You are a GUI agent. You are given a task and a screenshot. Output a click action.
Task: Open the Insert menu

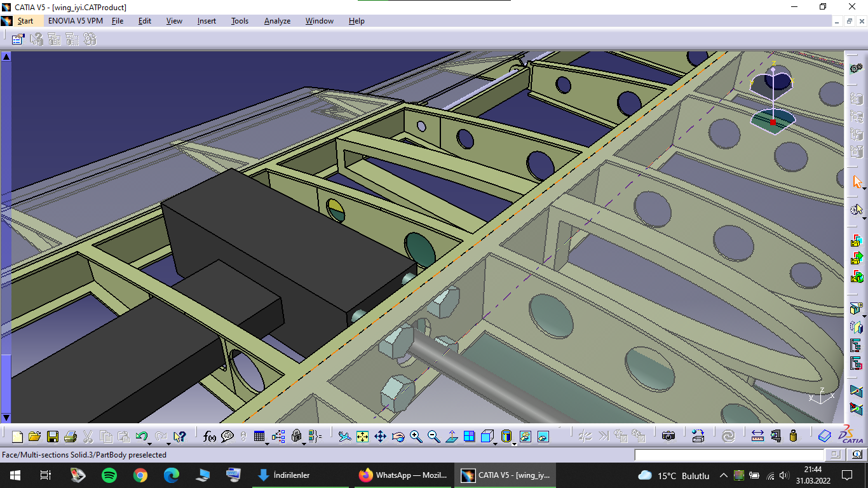[207, 21]
